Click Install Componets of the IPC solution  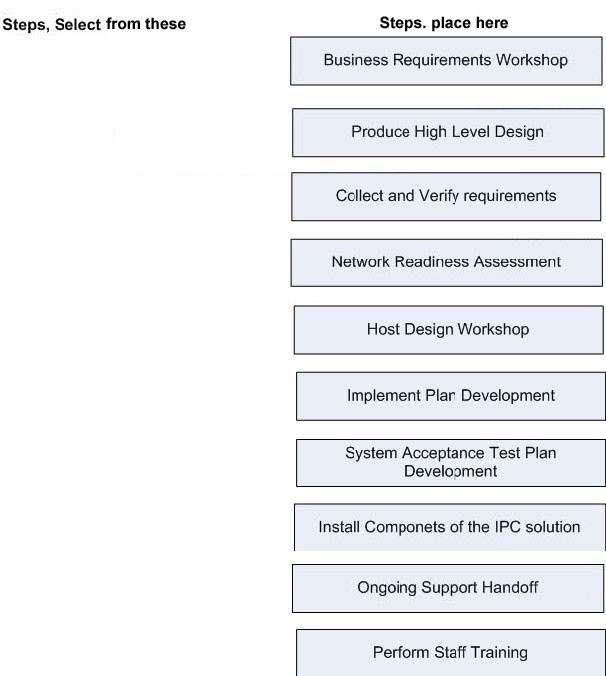point(450,527)
